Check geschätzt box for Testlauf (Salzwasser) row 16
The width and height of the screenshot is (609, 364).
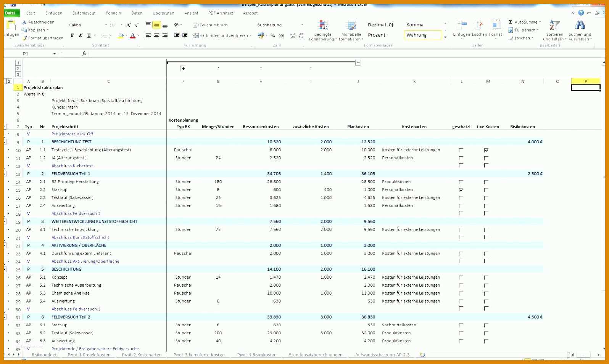461,198
